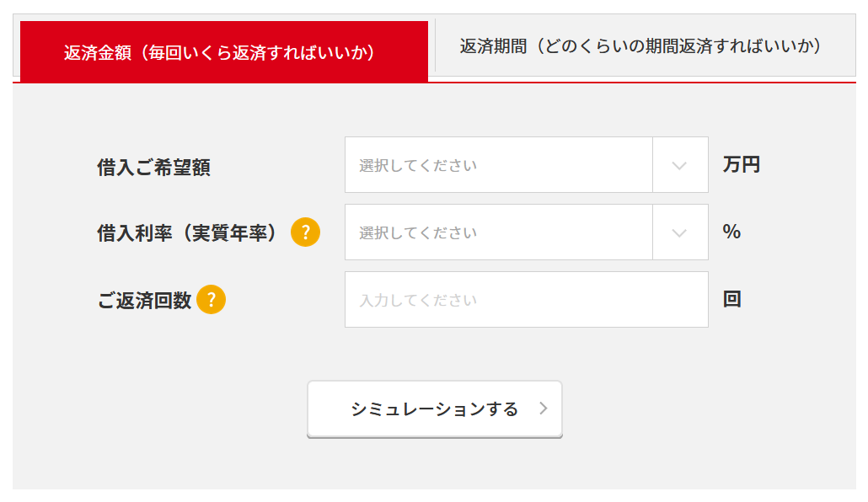Click the help icon beside 借入利率（実質年率）

click(x=306, y=232)
